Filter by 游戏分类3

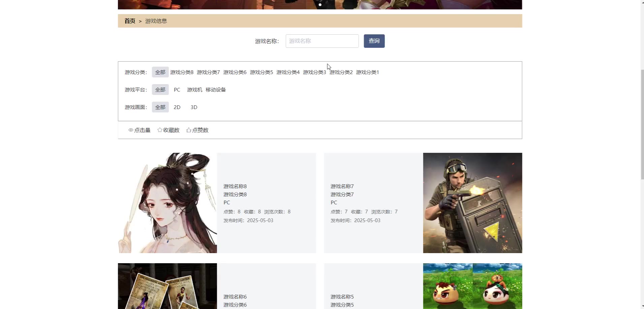(x=314, y=72)
